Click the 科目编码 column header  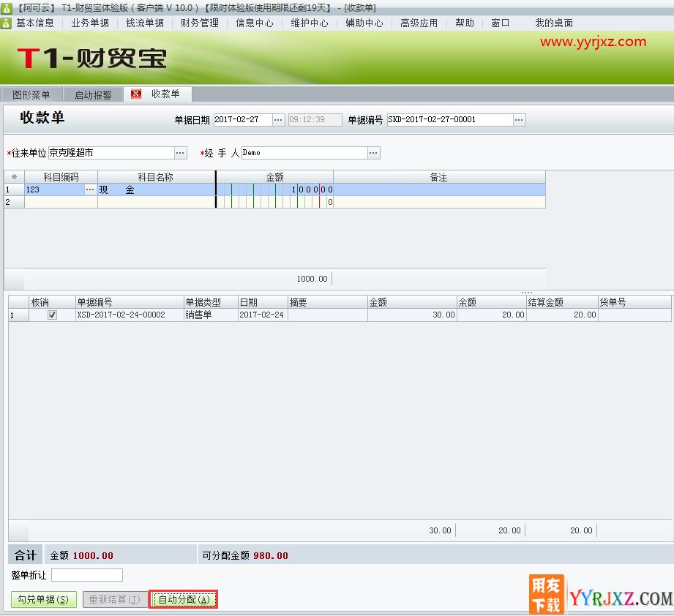click(61, 177)
